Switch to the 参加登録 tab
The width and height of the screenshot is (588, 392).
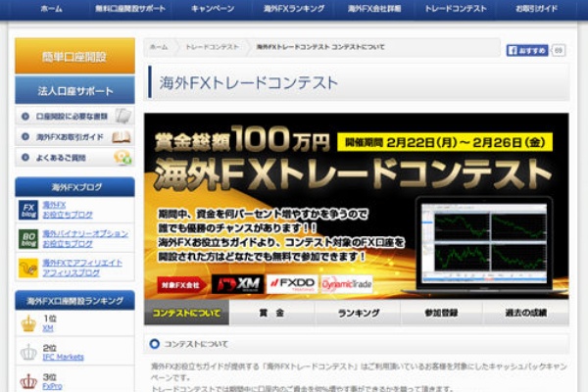441,313
